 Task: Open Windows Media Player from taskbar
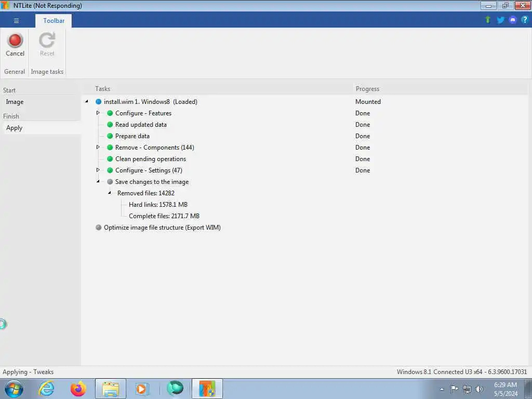(x=141, y=389)
